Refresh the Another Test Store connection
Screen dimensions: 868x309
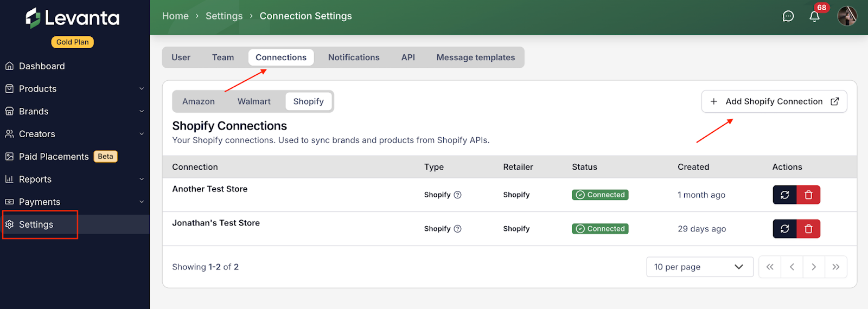784,195
